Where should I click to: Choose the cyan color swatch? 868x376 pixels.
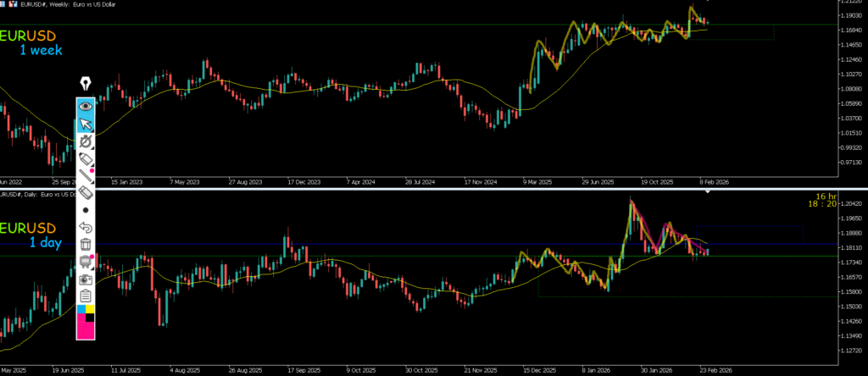click(81, 310)
